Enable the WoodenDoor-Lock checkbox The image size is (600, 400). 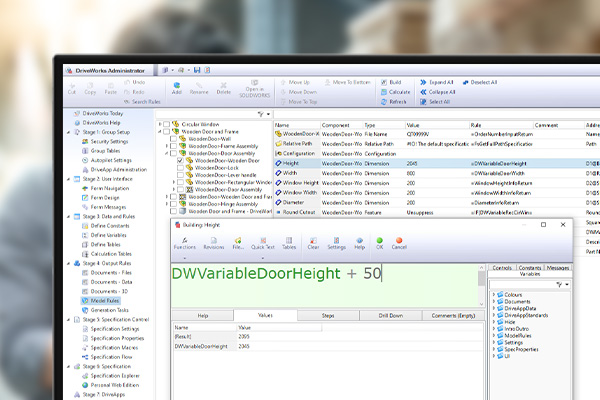180,167
